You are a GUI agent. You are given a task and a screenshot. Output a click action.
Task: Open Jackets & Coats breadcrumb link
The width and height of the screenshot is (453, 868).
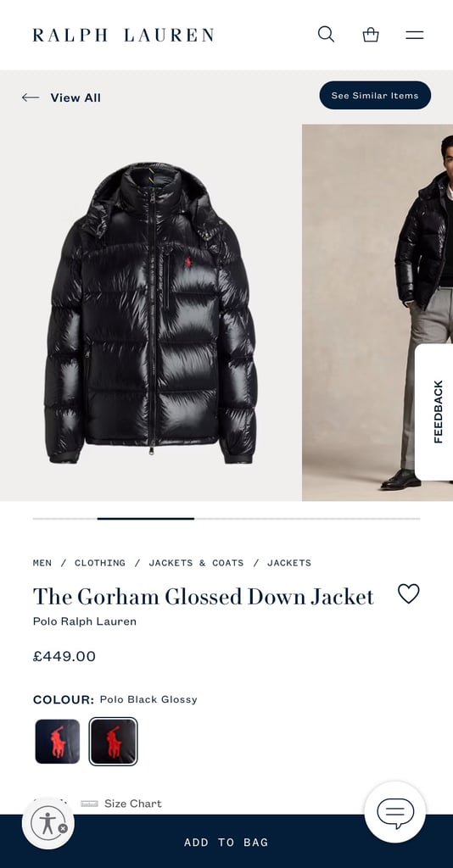196,563
